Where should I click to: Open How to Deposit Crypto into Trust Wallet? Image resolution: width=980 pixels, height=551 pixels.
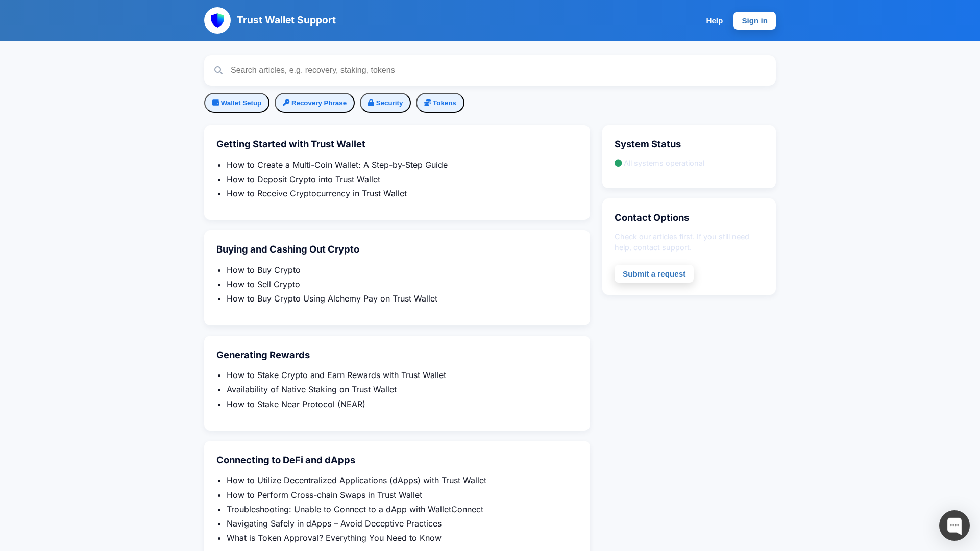coord(303,179)
